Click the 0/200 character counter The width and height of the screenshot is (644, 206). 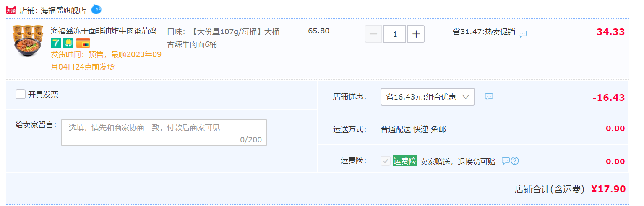251,140
